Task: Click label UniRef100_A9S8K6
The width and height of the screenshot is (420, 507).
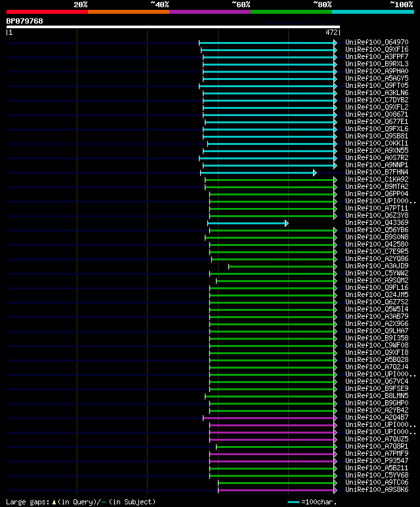Action: (x=377, y=489)
